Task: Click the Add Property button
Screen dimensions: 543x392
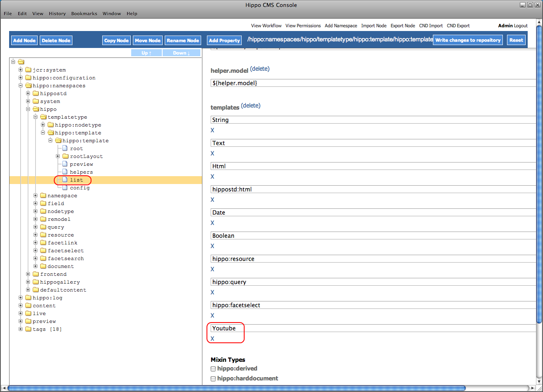Action: 224,41
